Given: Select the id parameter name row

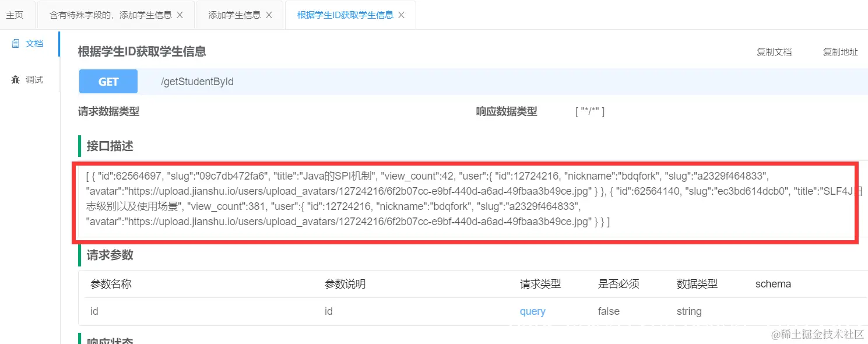Looking at the screenshot, I should click(x=94, y=311).
